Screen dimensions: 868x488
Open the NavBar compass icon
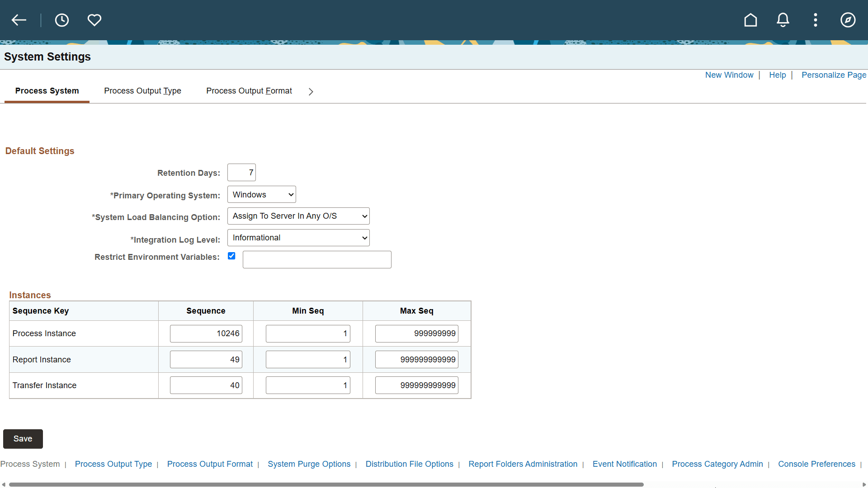click(x=848, y=20)
